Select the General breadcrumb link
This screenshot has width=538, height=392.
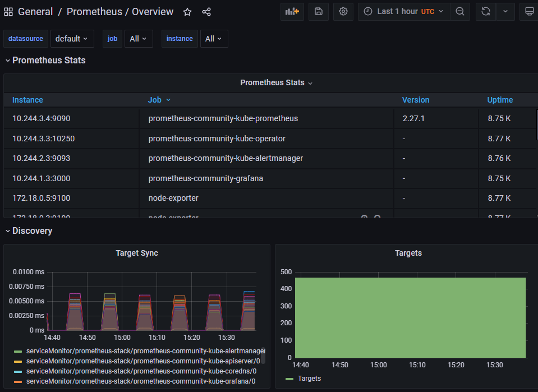(34, 11)
